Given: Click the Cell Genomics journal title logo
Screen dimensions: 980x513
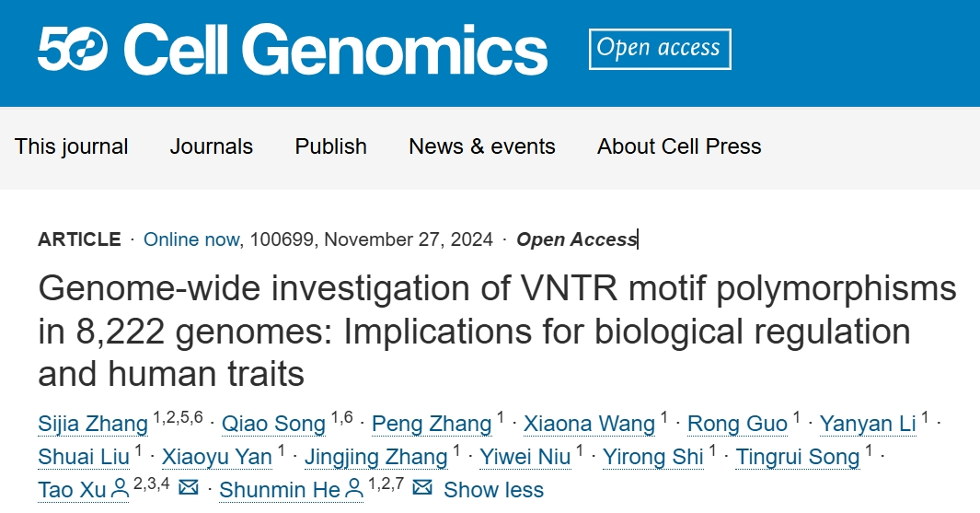Looking at the screenshot, I should (336, 50).
